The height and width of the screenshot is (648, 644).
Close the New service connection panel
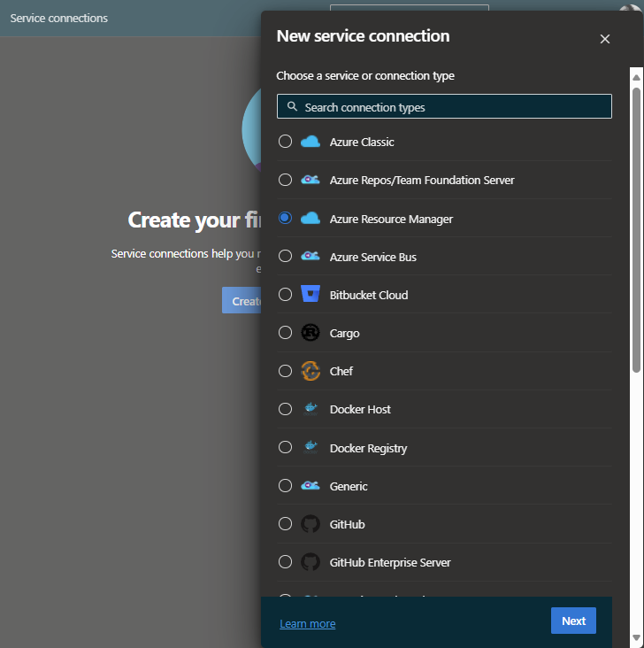605,39
